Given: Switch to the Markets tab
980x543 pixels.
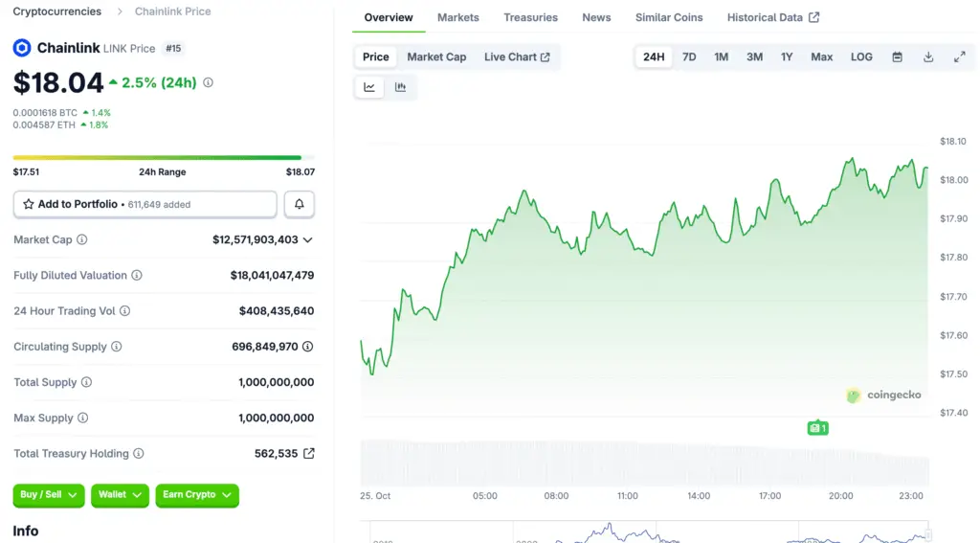Looking at the screenshot, I should (457, 17).
